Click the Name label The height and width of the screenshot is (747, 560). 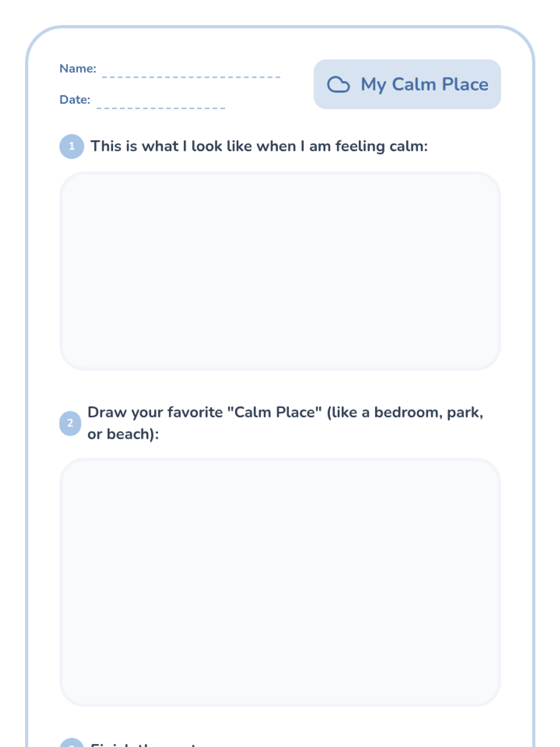coord(77,69)
